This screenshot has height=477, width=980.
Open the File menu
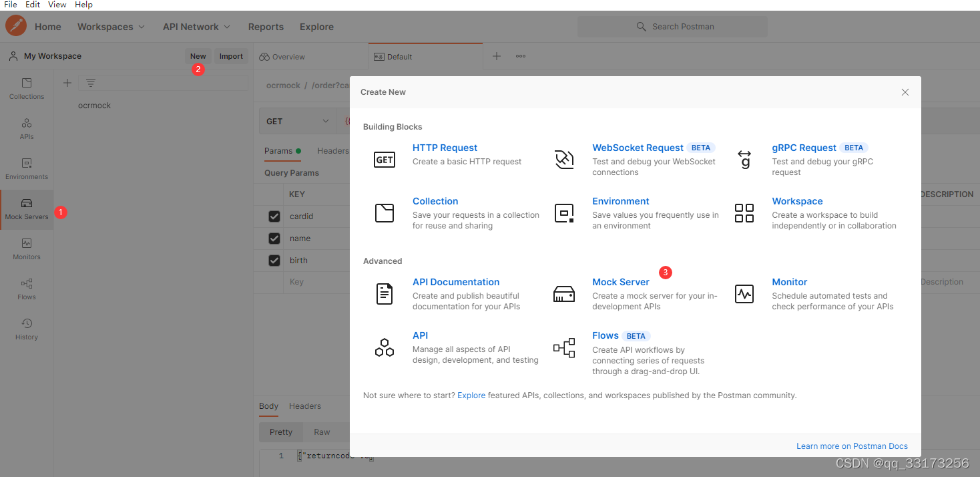[11, 5]
